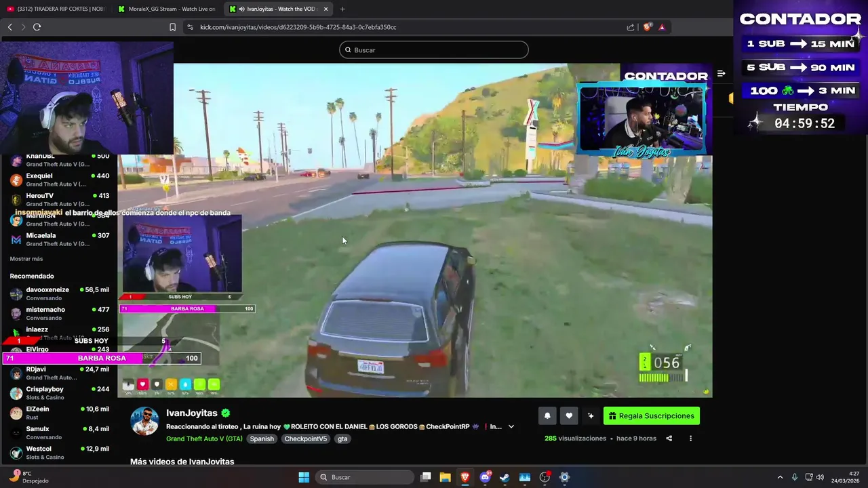Click the Exequiel avatar icon
The width and height of the screenshot is (868, 488).
(x=16, y=180)
